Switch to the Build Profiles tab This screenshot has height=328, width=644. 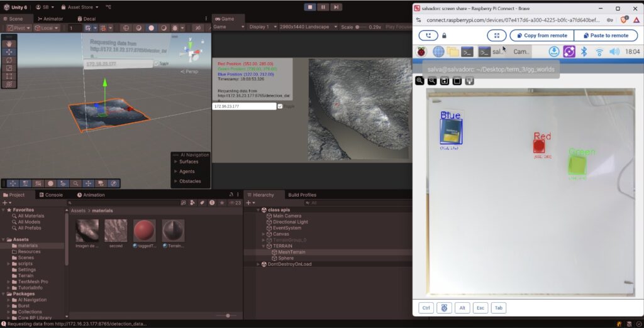[303, 195]
